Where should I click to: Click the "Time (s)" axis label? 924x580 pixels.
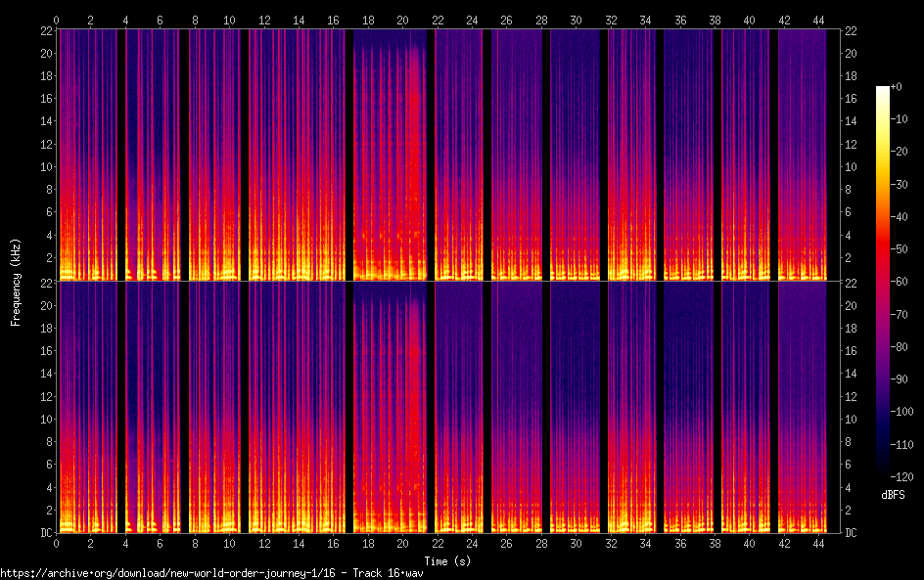446,560
